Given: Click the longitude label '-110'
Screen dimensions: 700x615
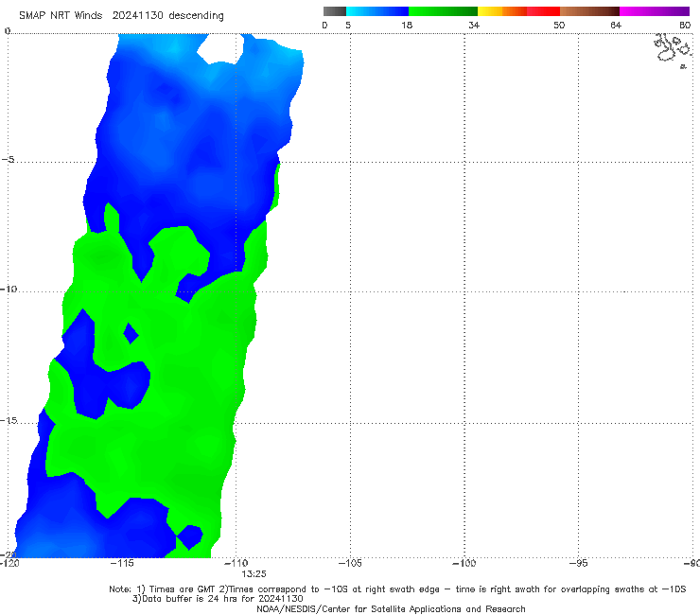Looking at the screenshot, I should point(236,563).
